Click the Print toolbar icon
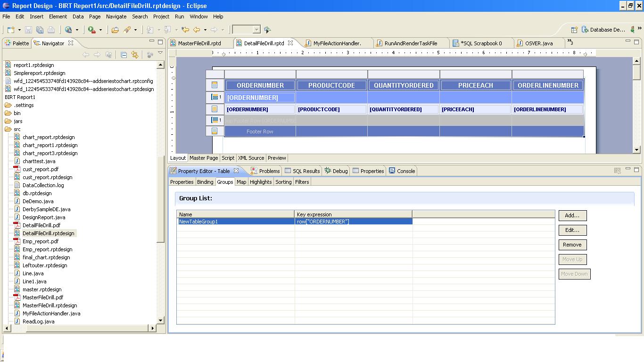 51,30
